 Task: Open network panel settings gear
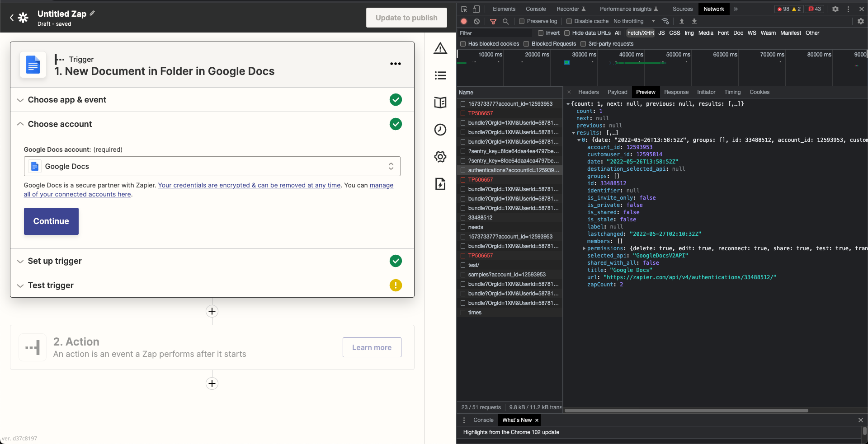(x=861, y=21)
